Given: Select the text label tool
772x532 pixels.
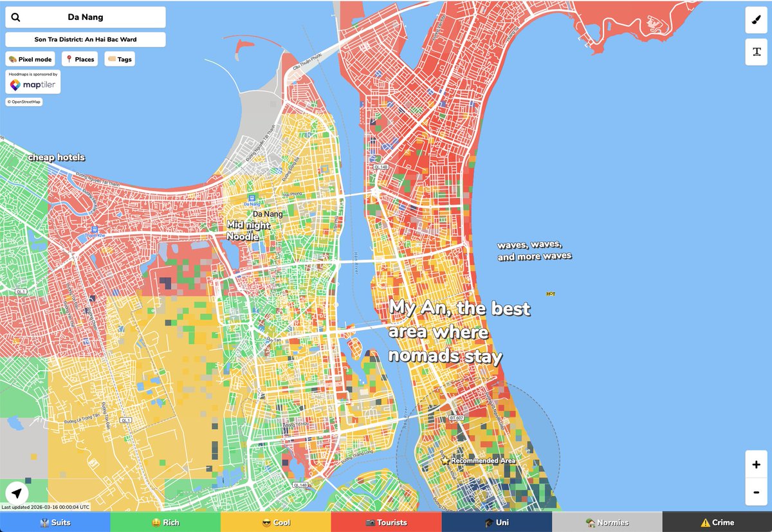Looking at the screenshot, I should click(x=756, y=51).
